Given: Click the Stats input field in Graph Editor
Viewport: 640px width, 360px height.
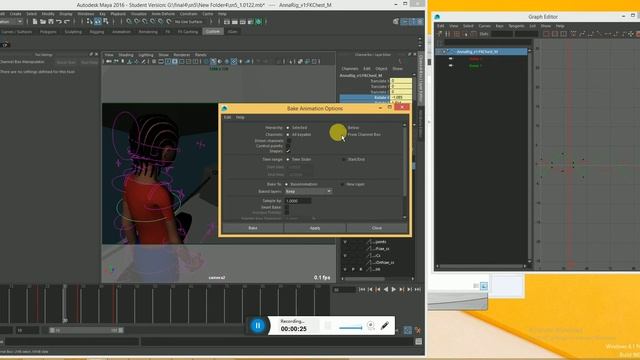Looking at the screenshot, I should coord(502,34).
